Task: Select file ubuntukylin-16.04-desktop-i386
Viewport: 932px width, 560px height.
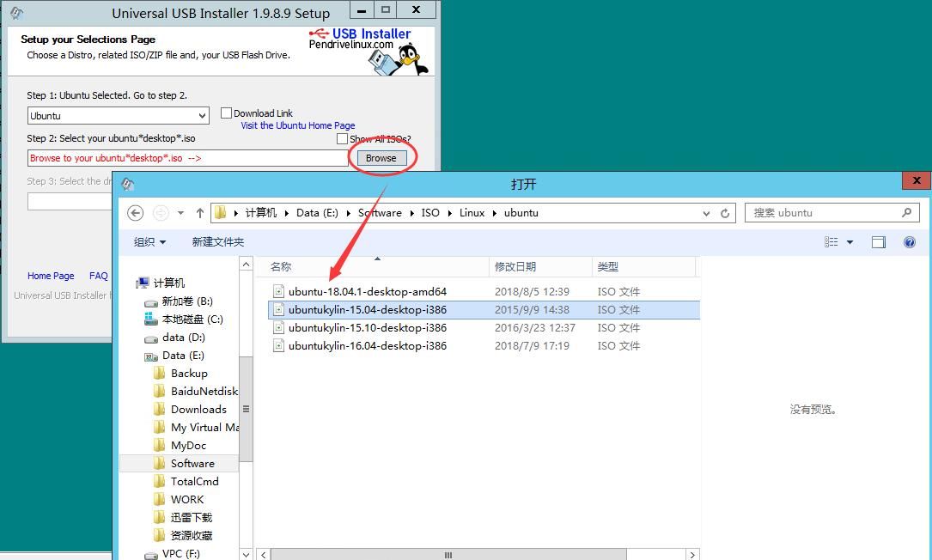Action: [x=368, y=345]
